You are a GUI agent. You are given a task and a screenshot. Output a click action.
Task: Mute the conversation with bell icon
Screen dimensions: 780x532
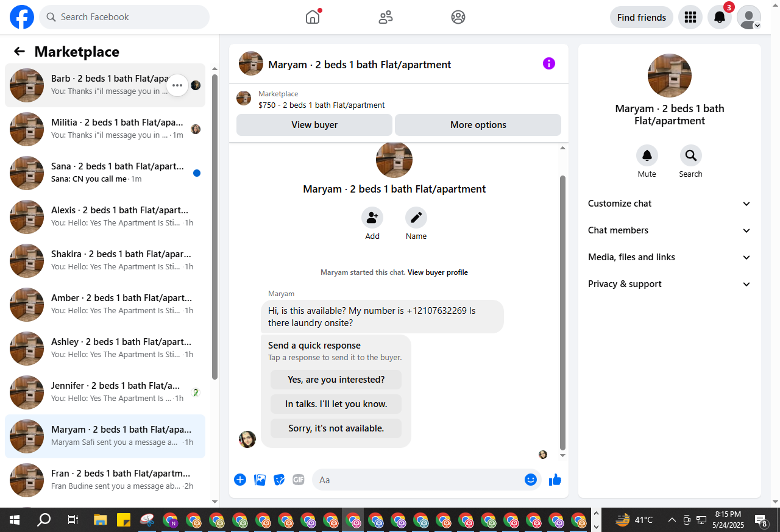coord(647,155)
